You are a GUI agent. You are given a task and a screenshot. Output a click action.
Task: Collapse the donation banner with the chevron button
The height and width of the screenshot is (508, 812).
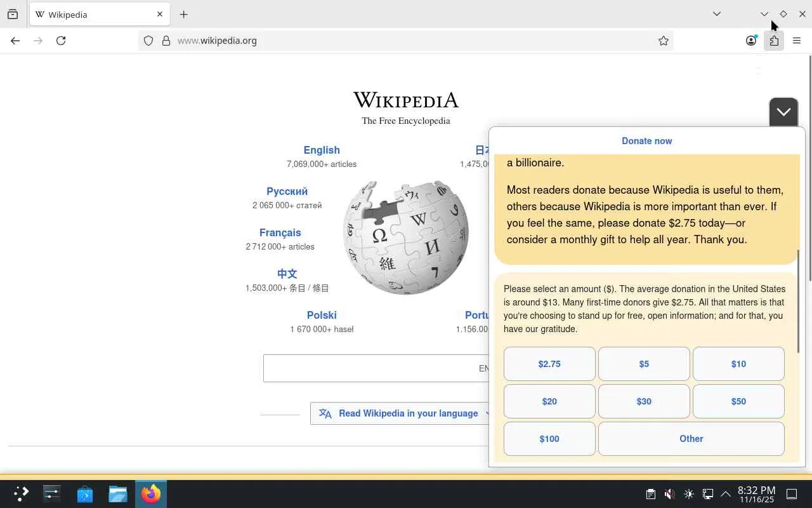coord(783,112)
